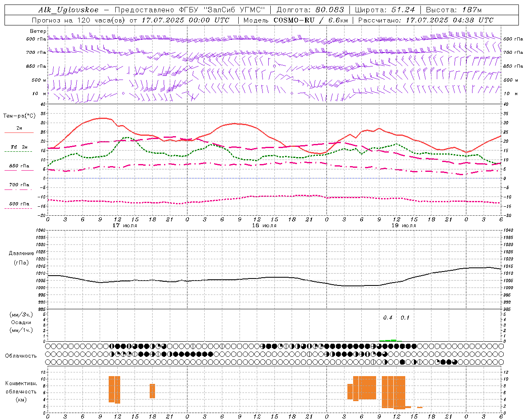The image size is (525, 420).
Task: Click the "Прогноз на 120 часа(ов)" forecast text
Action: click(x=79, y=20)
